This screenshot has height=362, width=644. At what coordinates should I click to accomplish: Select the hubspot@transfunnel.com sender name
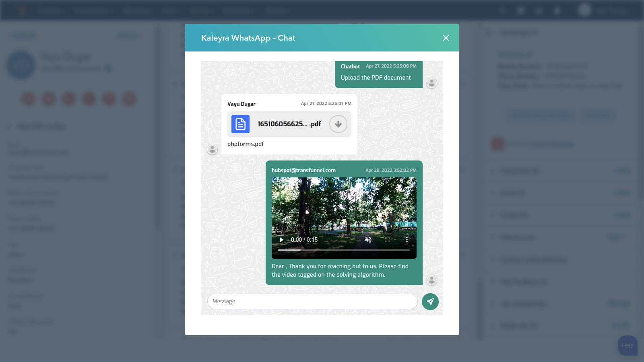tap(303, 171)
